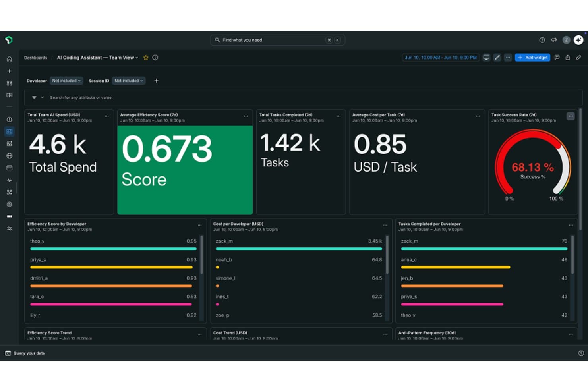Screen dimensions: 588x392
Task: Click the home icon in left sidebar
Action: 9,59
